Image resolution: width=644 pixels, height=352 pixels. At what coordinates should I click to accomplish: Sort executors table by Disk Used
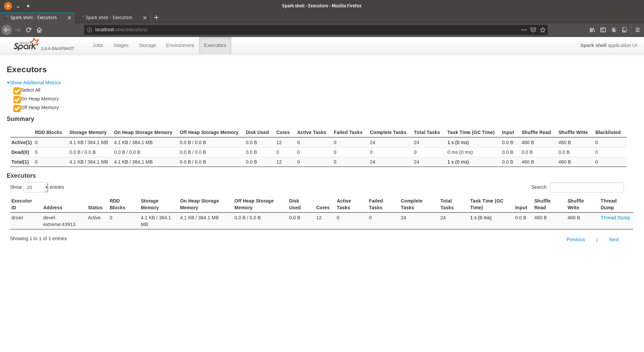(295, 204)
